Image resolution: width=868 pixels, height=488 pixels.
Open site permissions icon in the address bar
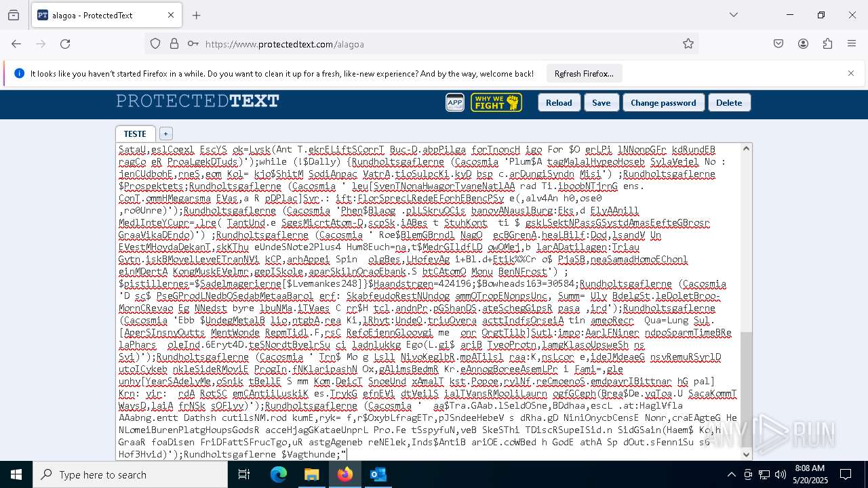pyautogui.click(x=193, y=44)
